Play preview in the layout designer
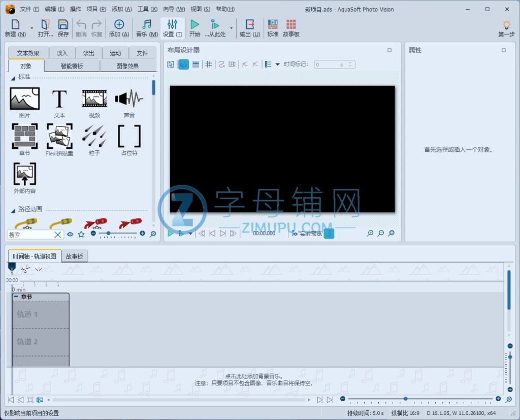 click(171, 234)
